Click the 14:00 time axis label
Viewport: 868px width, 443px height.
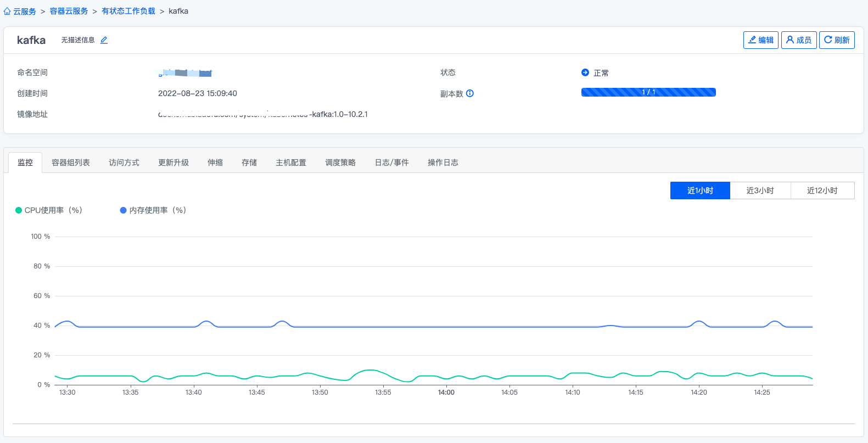[x=446, y=392]
